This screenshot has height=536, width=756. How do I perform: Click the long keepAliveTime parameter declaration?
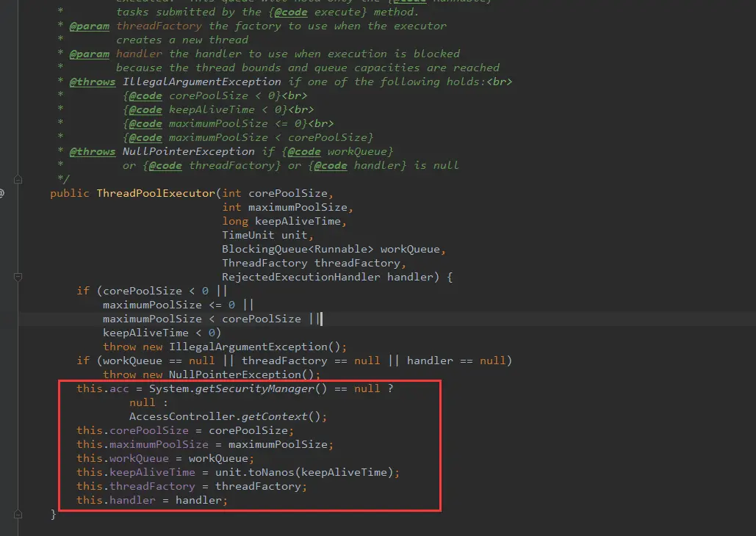tap(281, 221)
